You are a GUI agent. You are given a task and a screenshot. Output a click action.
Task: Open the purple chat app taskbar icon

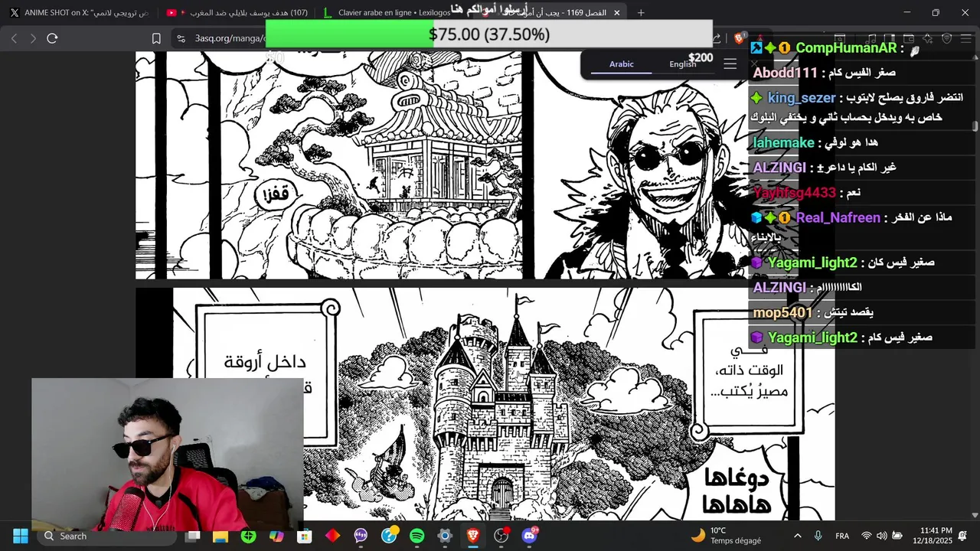[x=361, y=536]
